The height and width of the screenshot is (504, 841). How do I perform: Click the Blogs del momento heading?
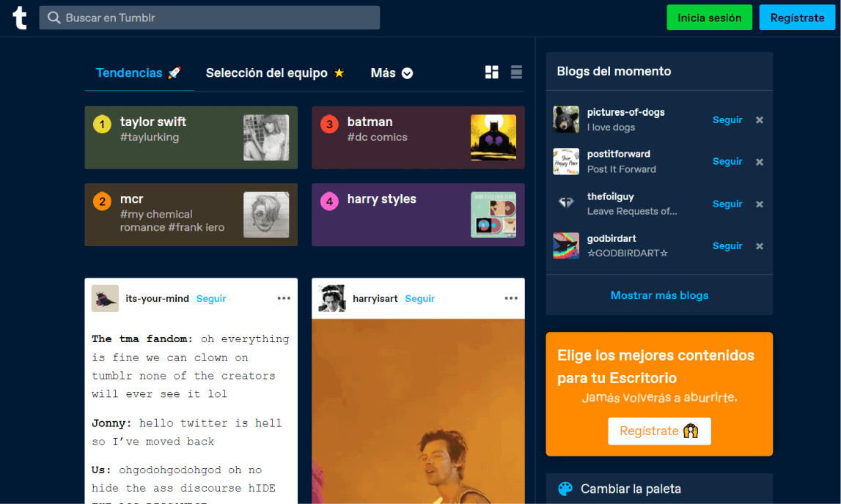tap(614, 71)
